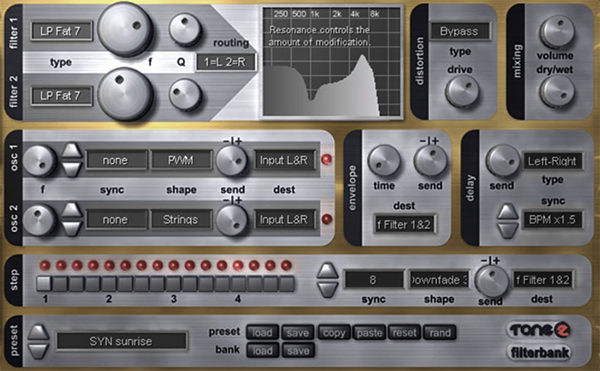Screen dimensions: 600x371
Task: Click the mixing volume knob
Action: tap(556, 32)
